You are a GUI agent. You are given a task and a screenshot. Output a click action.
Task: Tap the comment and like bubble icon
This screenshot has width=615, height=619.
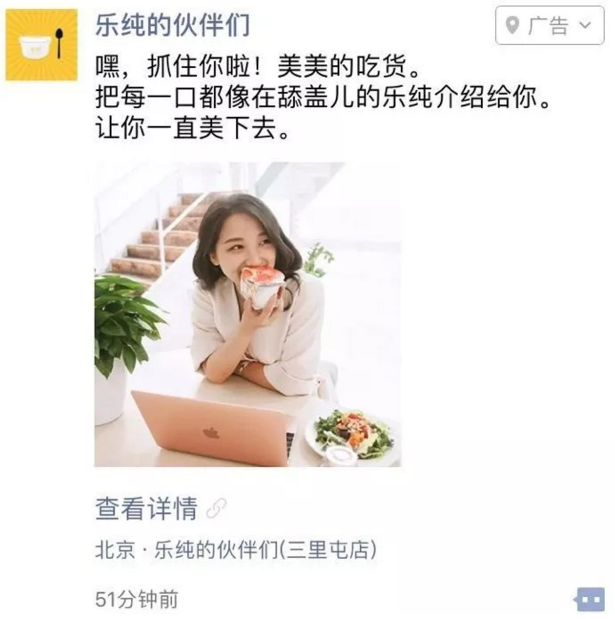(x=589, y=599)
